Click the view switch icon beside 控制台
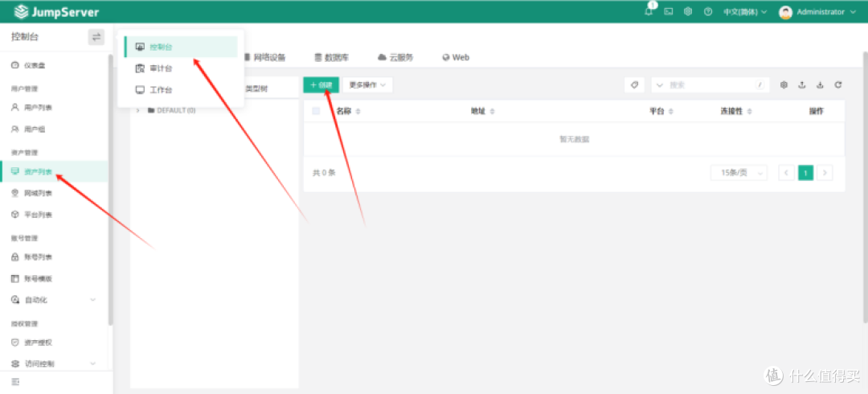This screenshot has height=394, width=868. [x=96, y=37]
